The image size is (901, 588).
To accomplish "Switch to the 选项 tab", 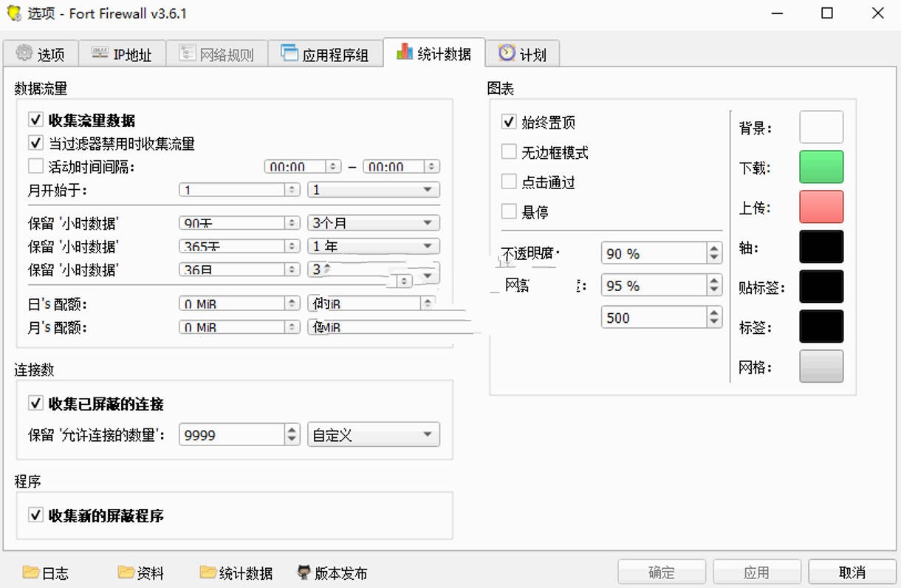I will [x=39, y=53].
